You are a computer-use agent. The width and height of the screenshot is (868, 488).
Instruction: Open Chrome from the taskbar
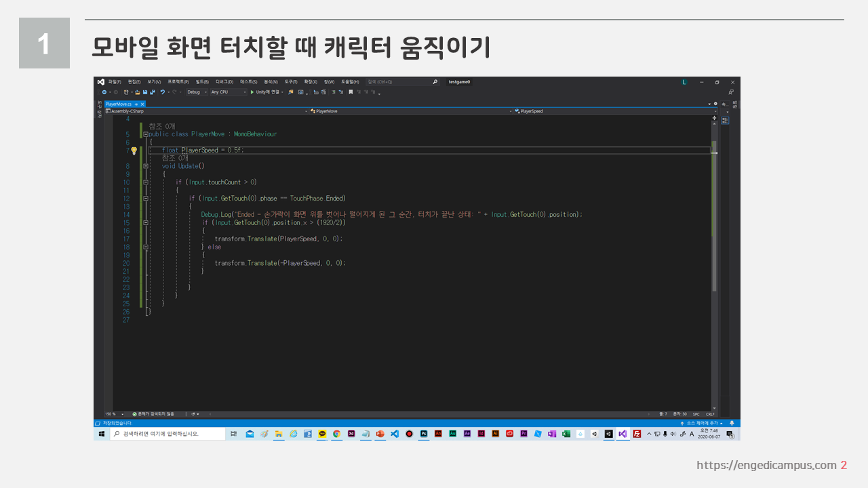coord(336,434)
